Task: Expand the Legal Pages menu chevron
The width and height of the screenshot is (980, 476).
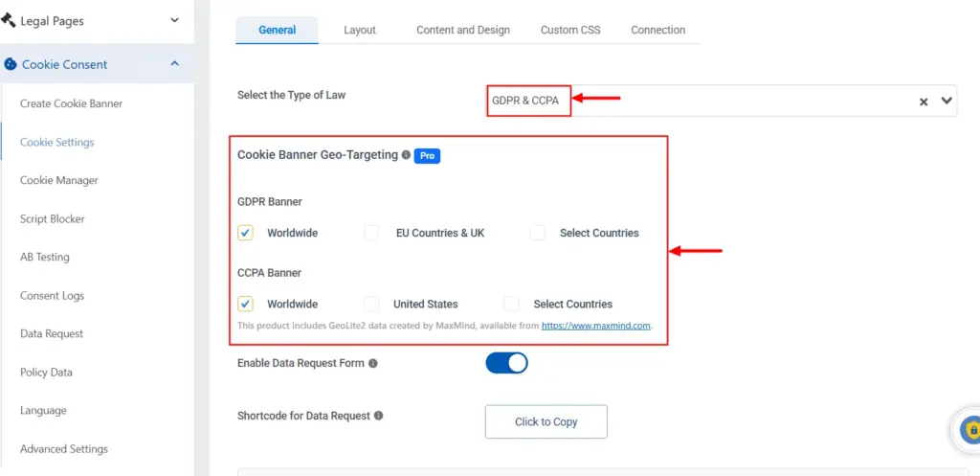Action: [175, 20]
